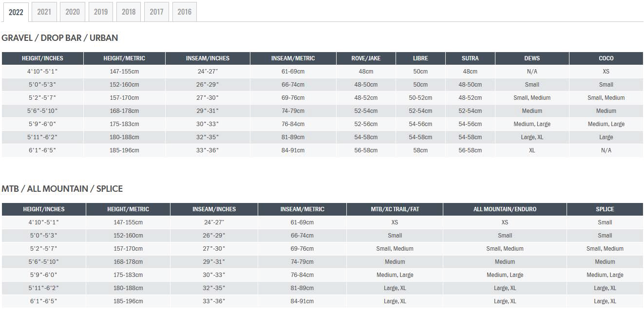Select the 2022 year tab
The height and width of the screenshot is (312, 644).
click(x=16, y=12)
